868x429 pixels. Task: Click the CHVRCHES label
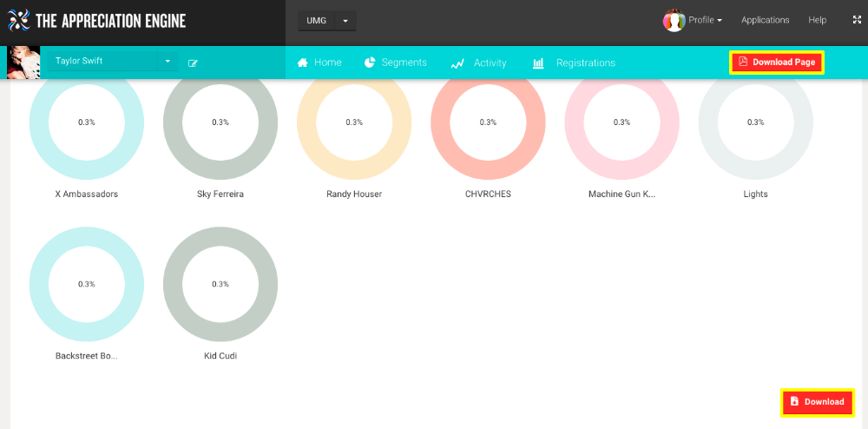click(x=488, y=195)
